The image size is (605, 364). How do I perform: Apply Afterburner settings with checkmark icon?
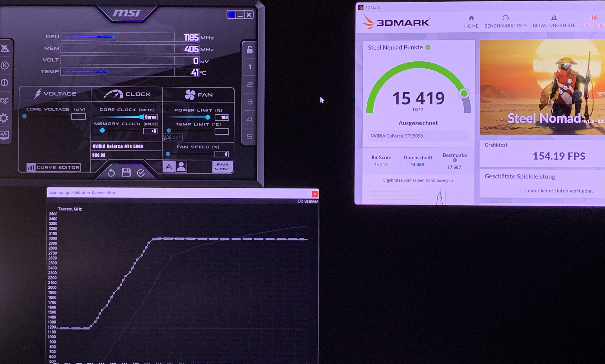[x=141, y=173]
